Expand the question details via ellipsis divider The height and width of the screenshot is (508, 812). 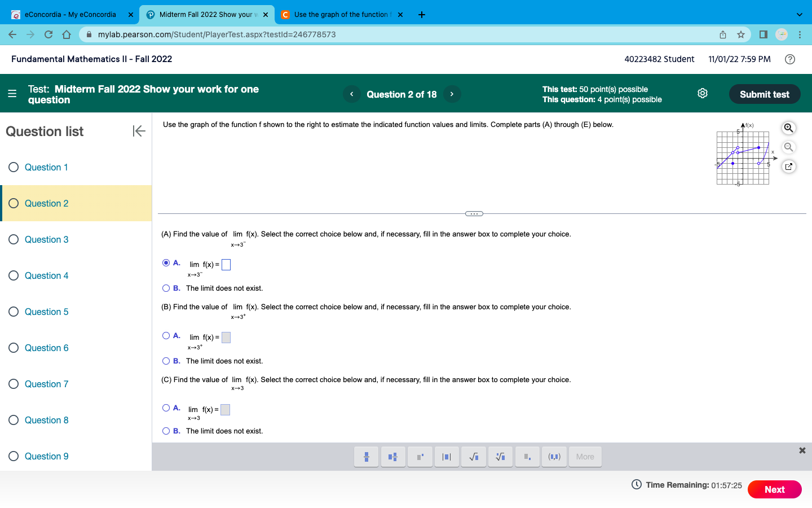tap(474, 213)
